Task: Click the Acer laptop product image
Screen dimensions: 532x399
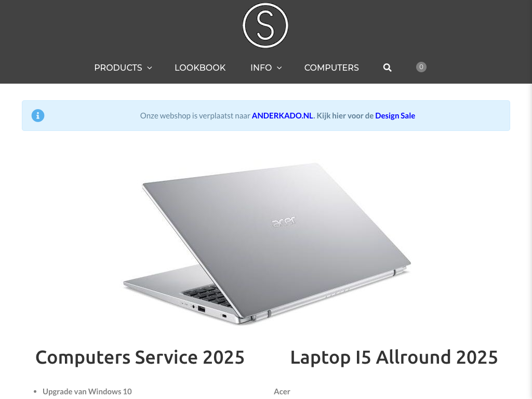Action: pos(267,244)
